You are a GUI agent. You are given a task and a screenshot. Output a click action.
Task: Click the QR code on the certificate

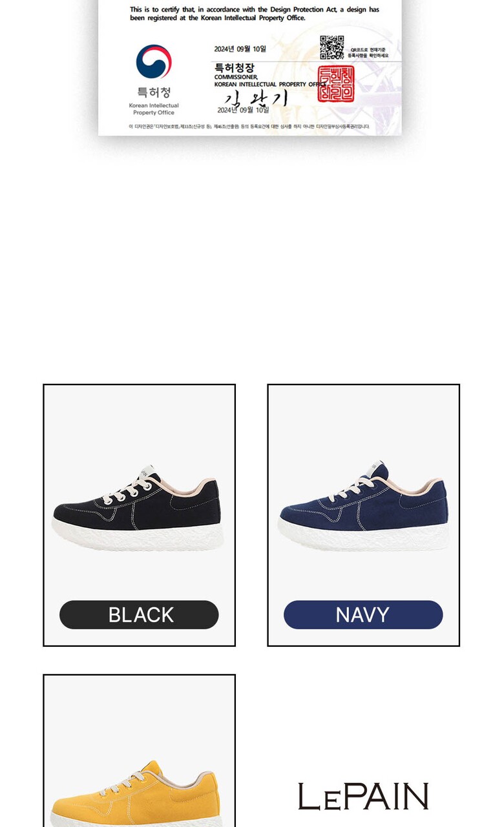pyautogui.click(x=331, y=48)
